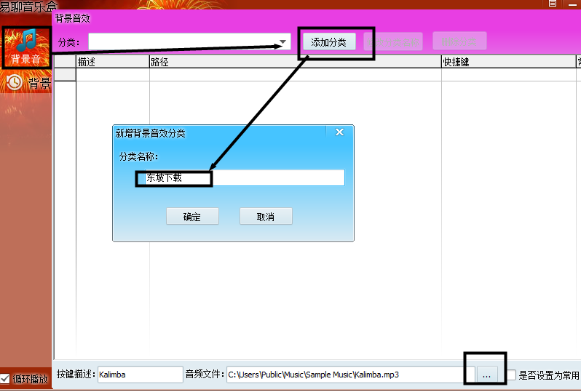Click the clock icon in the sidebar
This screenshot has height=392, width=581.
pyautogui.click(x=15, y=83)
